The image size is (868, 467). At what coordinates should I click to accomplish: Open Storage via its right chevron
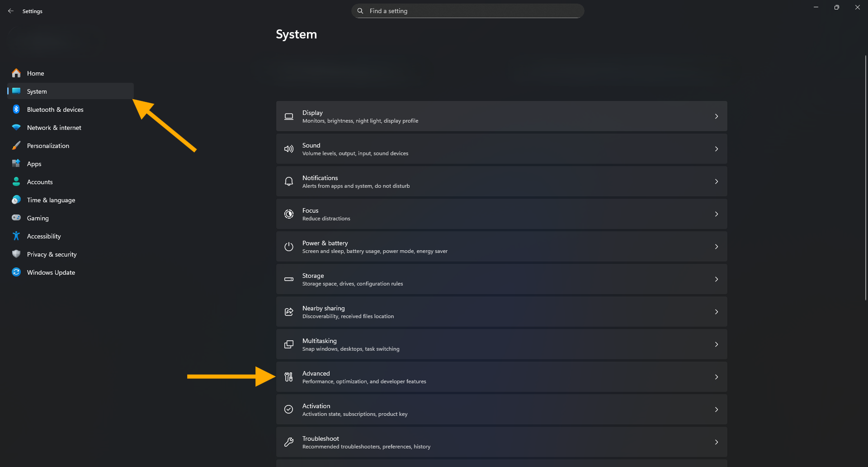coord(716,279)
